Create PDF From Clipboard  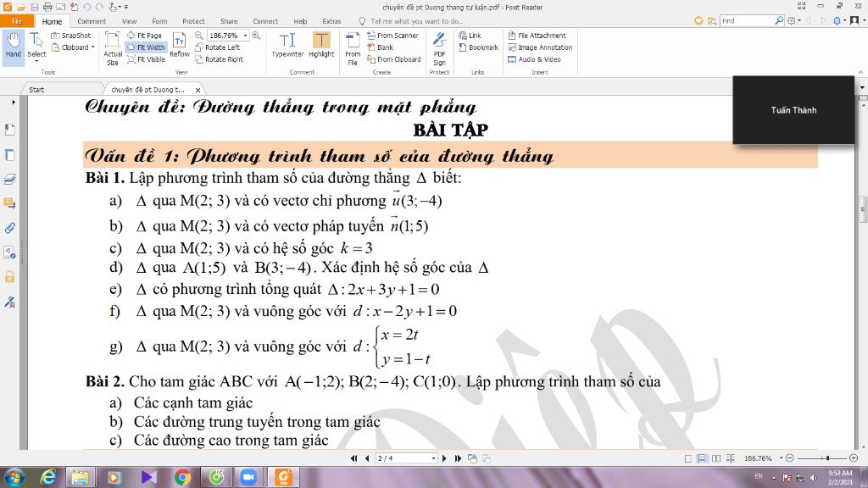pyautogui.click(x=393, y=59)
